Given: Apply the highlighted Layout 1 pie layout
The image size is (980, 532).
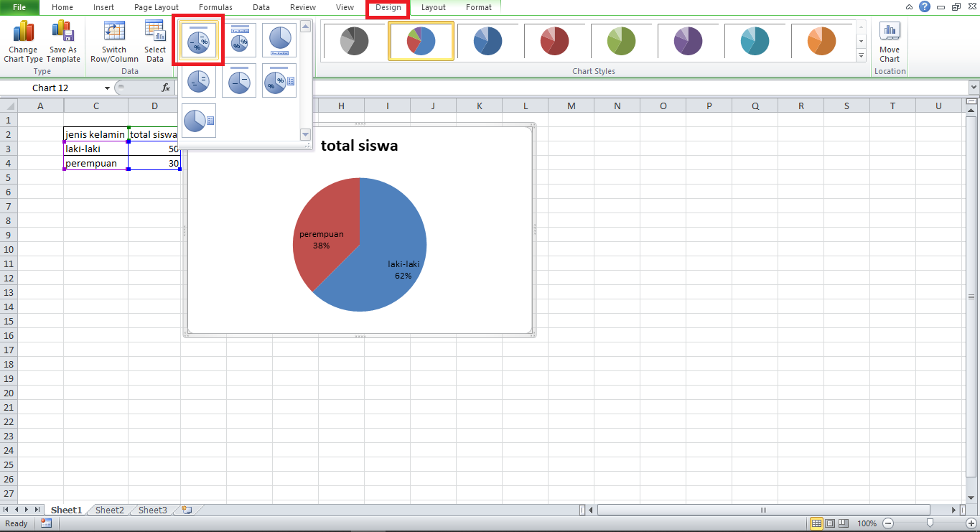Looking at the screenshot, I should click(x=198, y=39).
